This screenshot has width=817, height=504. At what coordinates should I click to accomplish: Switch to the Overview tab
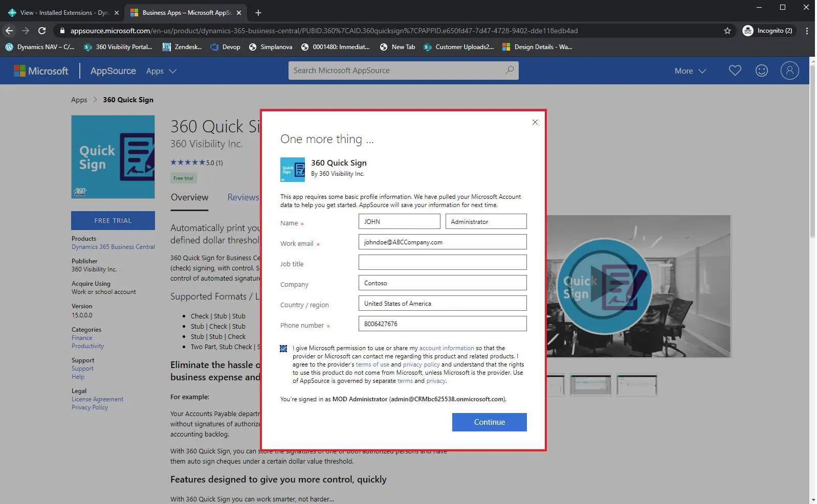click(189, 197)
